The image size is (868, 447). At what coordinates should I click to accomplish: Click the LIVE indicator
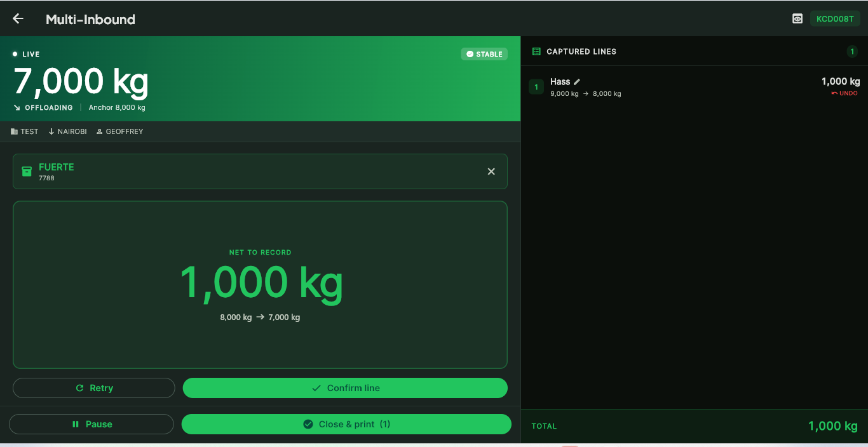26,55
